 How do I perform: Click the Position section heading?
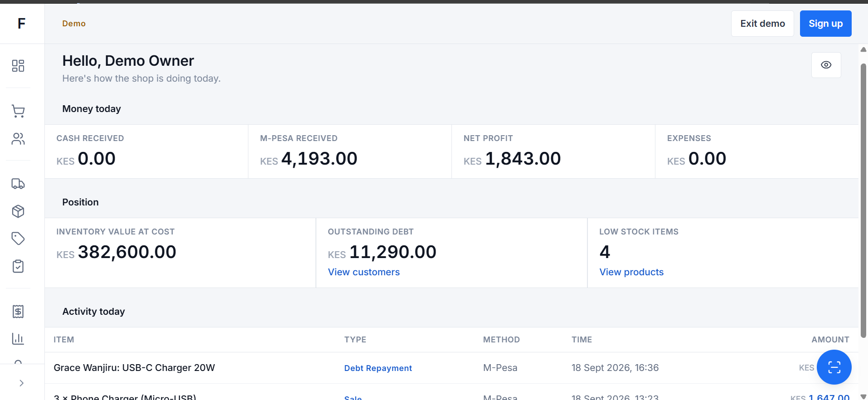pyautogui.click(x=80, y=202)
